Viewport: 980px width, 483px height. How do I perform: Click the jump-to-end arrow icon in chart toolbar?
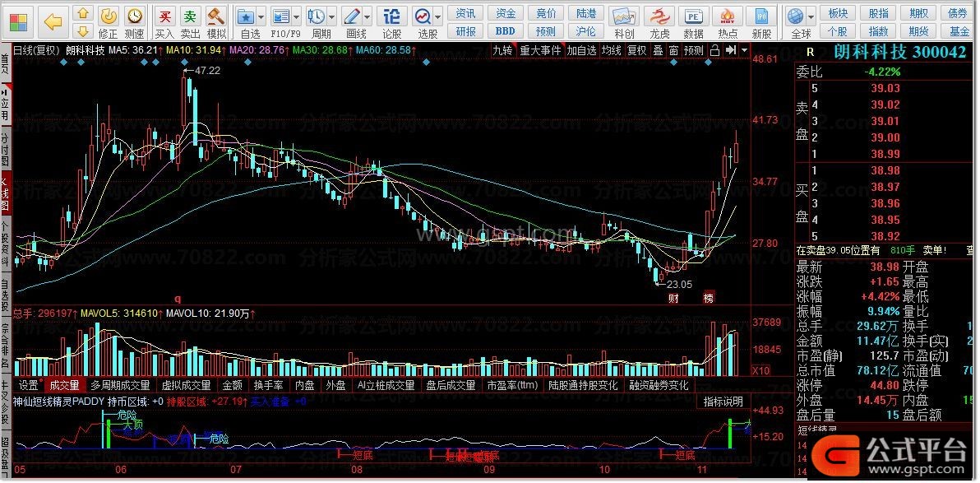[729, 51]
